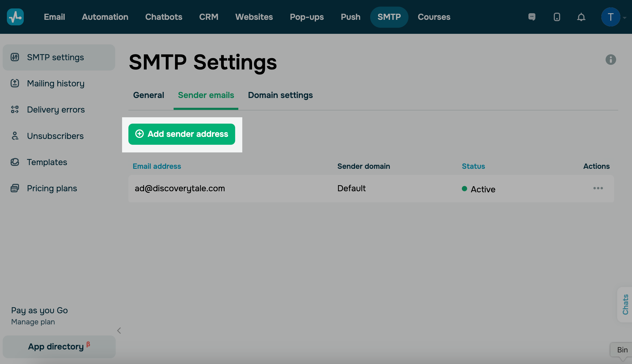Click the mobile device icon in header
632x364 pixels.
[557, 17]
